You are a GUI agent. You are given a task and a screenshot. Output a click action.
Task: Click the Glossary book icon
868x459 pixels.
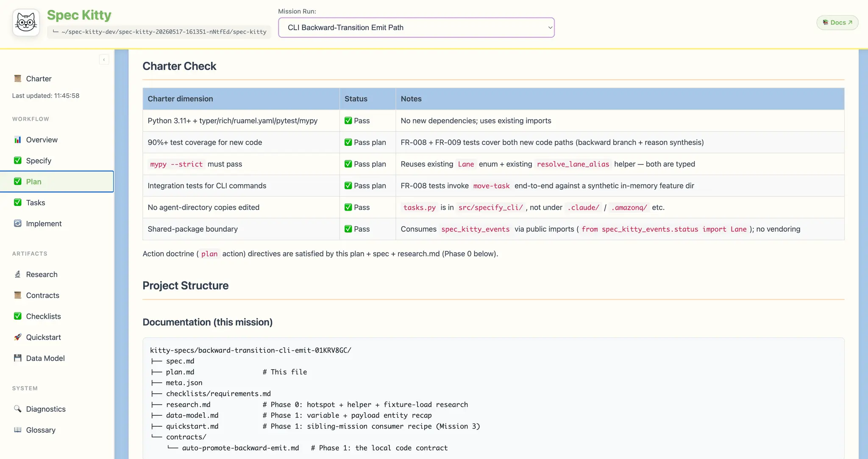(x=17, y=429)
